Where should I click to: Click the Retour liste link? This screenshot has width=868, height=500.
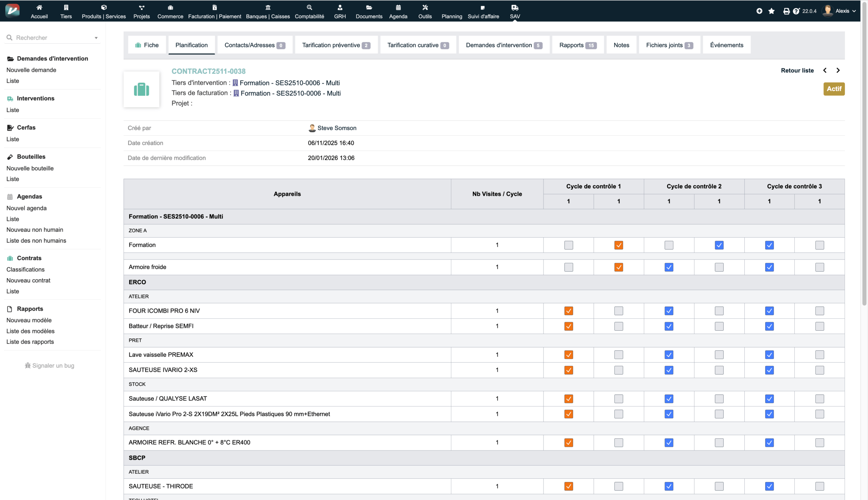pyautogui.click(x=797, y=70)
